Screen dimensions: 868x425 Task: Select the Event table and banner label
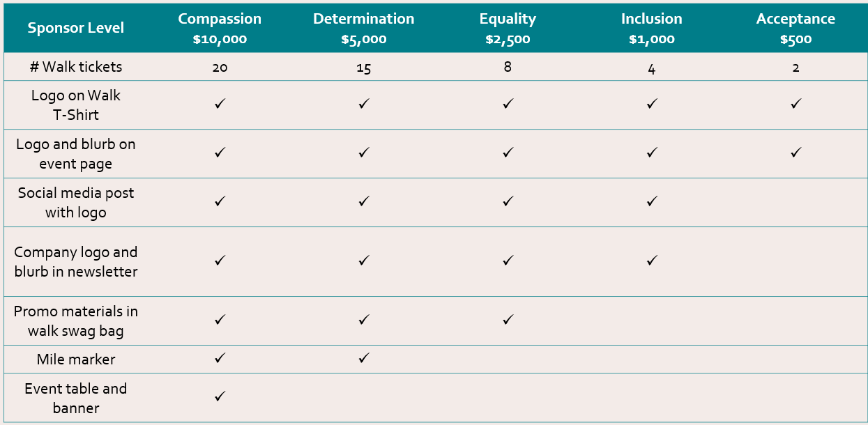click(x=75, y=399)
